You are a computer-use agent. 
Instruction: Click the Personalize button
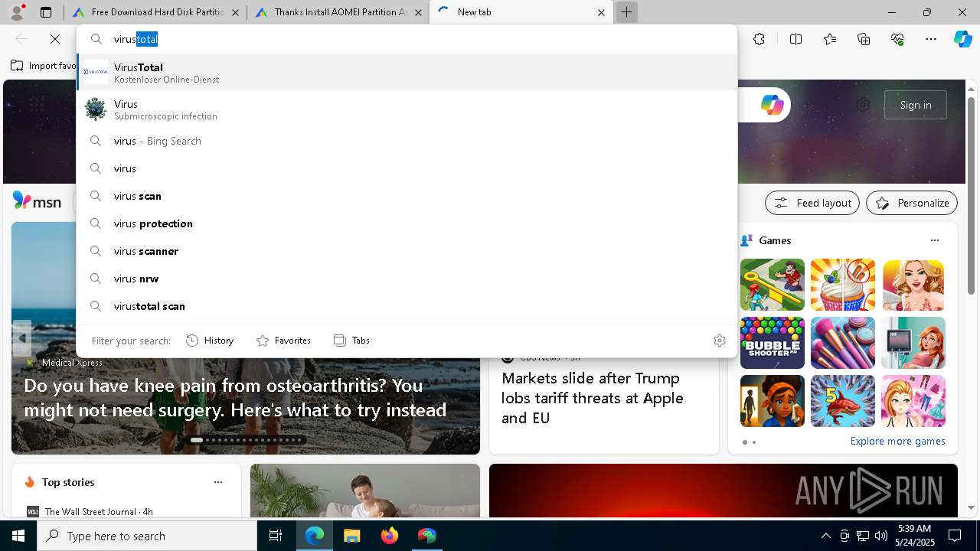pos(912,203)
